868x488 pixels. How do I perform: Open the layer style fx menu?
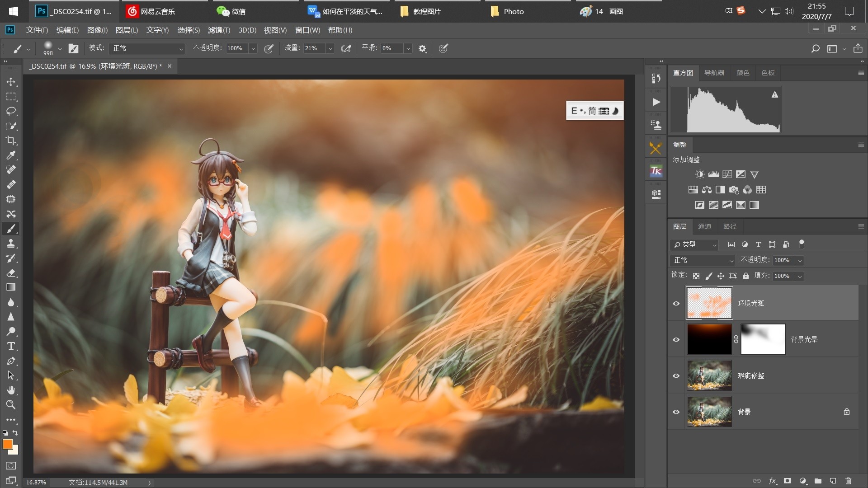point(773,481)
